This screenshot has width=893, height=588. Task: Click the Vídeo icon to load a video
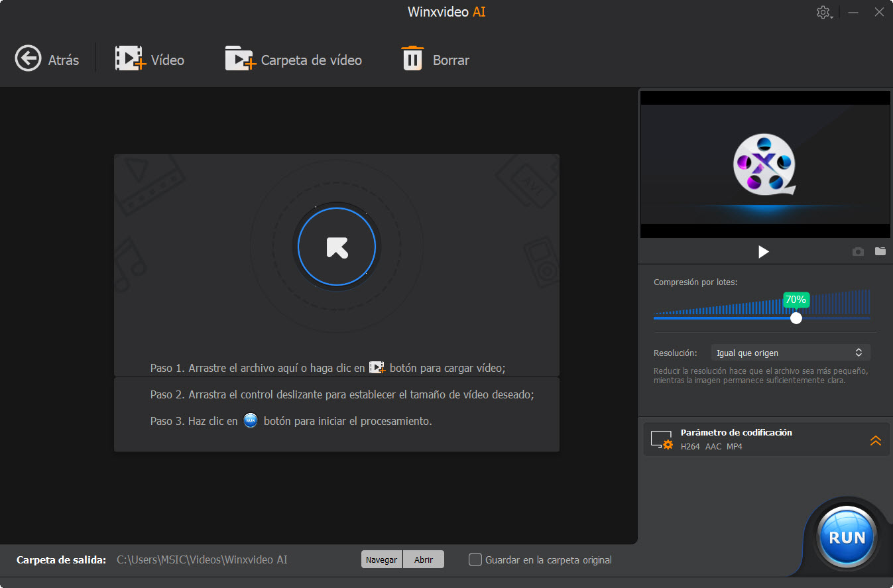pyautogui.click(x=130, y=58)
